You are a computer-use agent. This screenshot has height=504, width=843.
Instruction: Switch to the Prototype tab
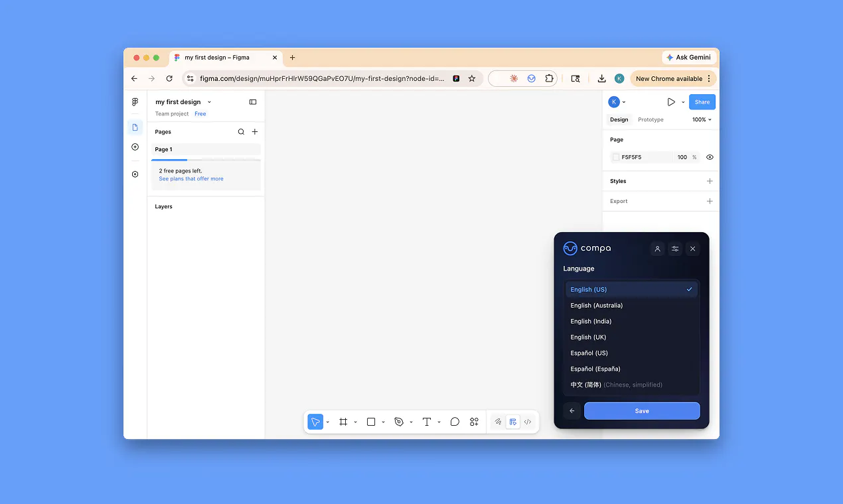(651, 120)
